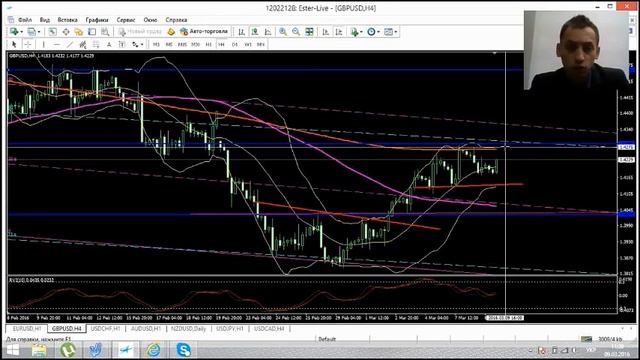Tile chart windows with the grid icon
640x360 pixels.
point(309,32)
